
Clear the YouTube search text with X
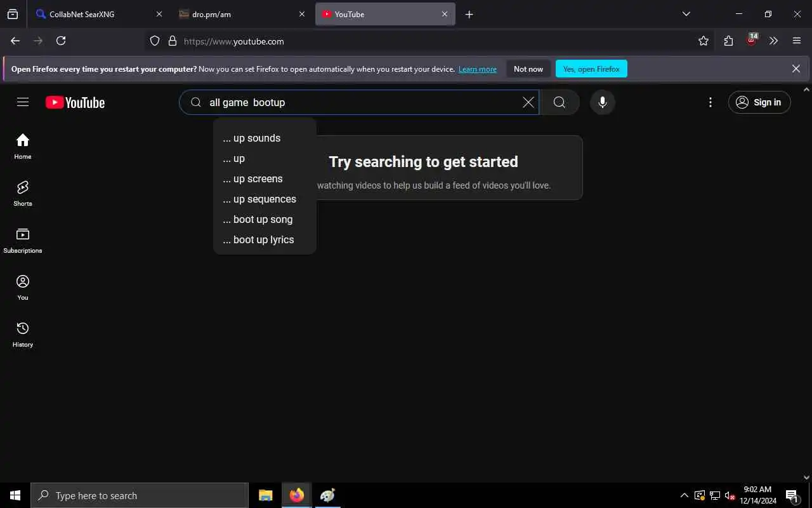tap(528, 102)
